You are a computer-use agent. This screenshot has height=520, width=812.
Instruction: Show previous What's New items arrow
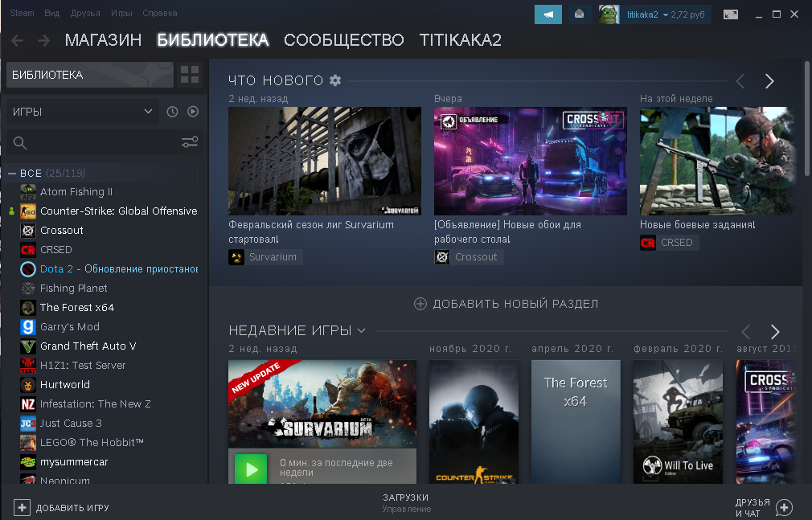(x=740, y=81)
